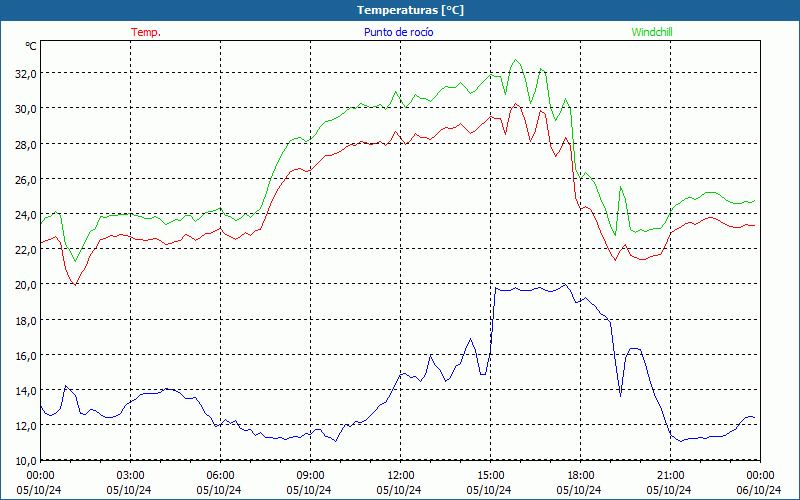Click the 06/10/24 date label
This screenshot has width=800, height=500.
(759, 490)
